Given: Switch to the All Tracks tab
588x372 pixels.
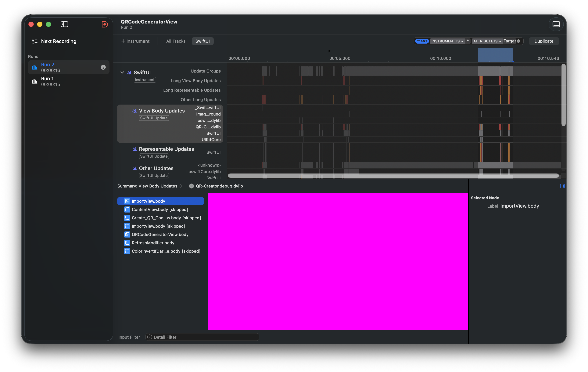Looking at the screenshot, I should pyautogui.click(x=176, y=41).
